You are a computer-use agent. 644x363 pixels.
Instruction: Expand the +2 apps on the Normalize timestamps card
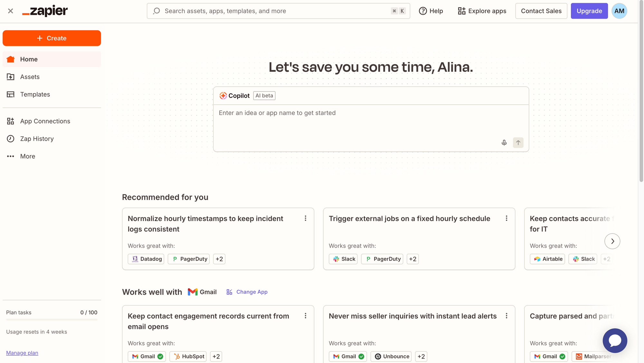[x=219, y=259]
